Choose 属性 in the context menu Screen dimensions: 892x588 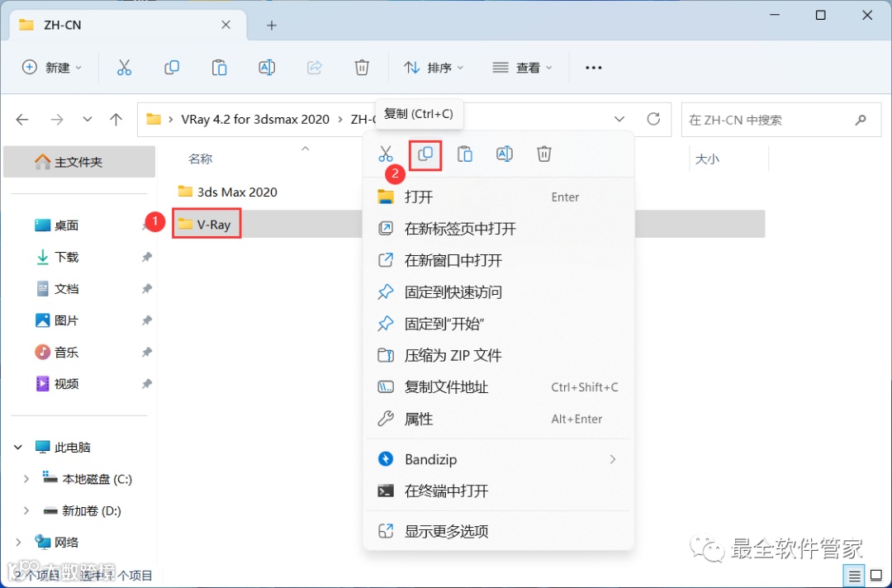tap(498, 419)
